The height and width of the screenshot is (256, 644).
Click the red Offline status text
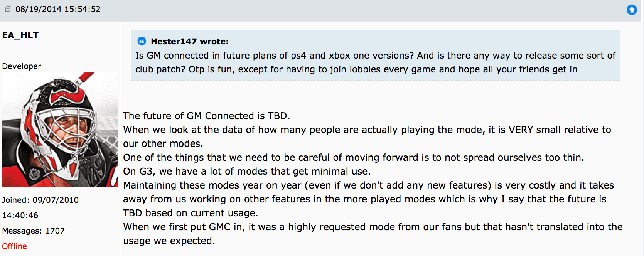(15, 246)
